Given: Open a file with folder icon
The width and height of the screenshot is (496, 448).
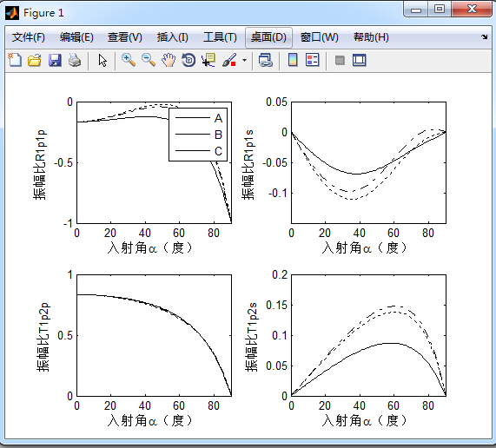Looking at the screenshot, I should coord(35,60).
